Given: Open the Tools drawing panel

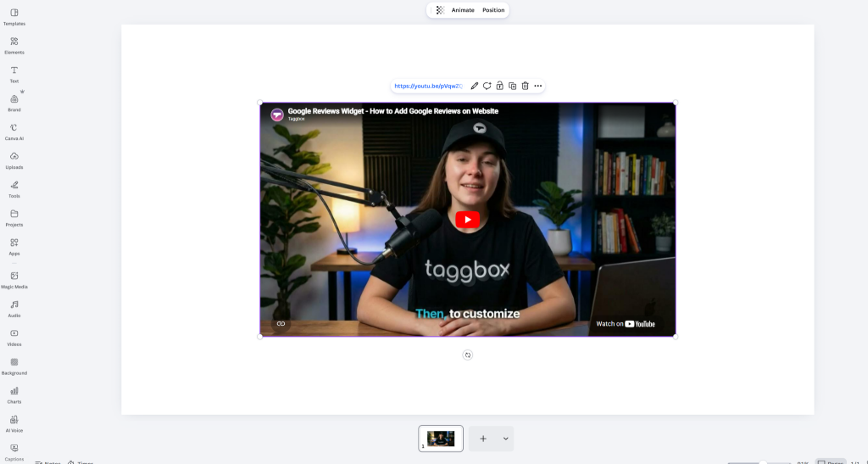Looking at the screenshot, I should pos(14,189).
